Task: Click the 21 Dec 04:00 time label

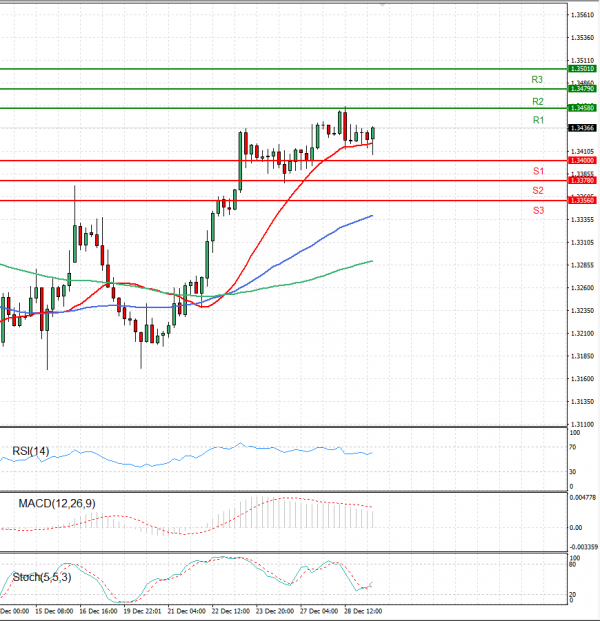Action: pos(187,611)
